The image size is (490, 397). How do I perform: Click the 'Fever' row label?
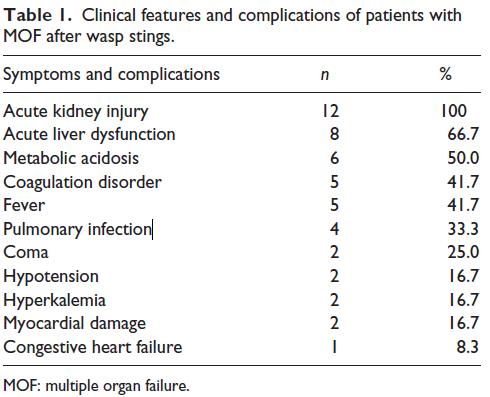coord(24,205)
